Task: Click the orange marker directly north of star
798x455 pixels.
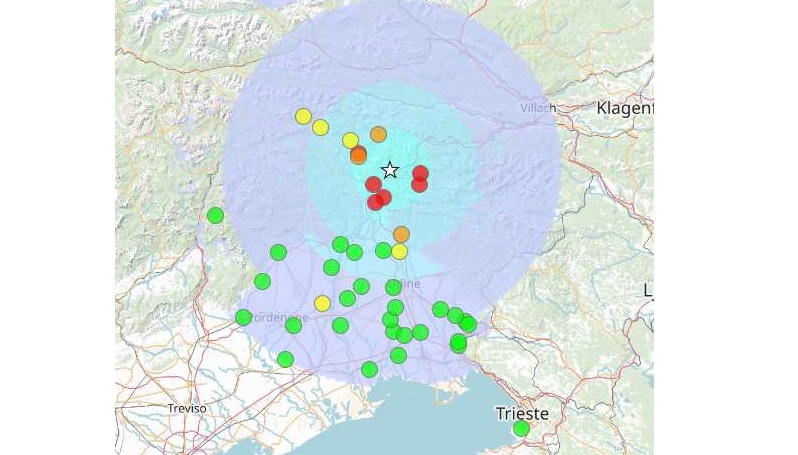Action: [x=378, y=134]
